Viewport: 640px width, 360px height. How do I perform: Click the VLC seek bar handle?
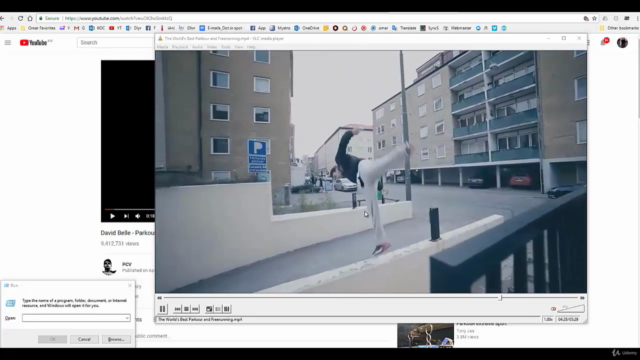500,298
